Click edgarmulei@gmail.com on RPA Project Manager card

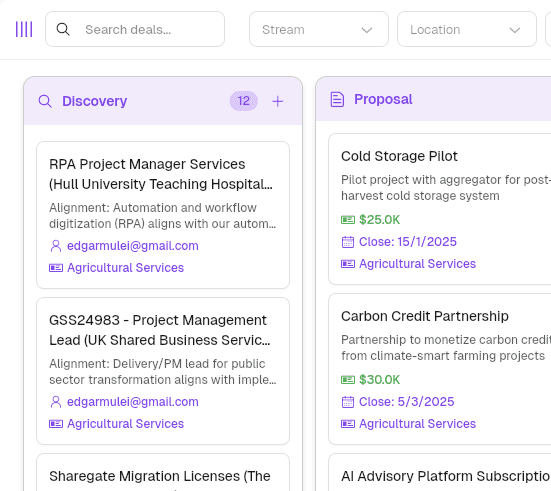[133, 246]
